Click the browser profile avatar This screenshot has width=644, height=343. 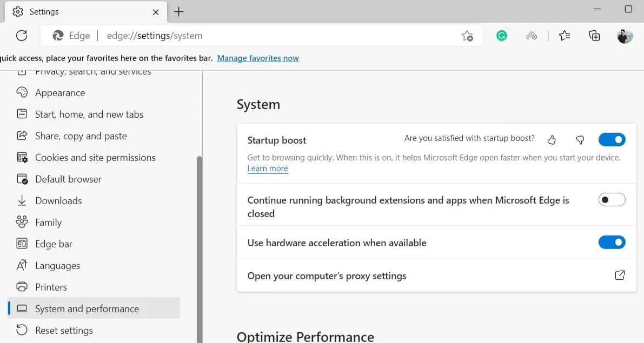tap(625, 35)
